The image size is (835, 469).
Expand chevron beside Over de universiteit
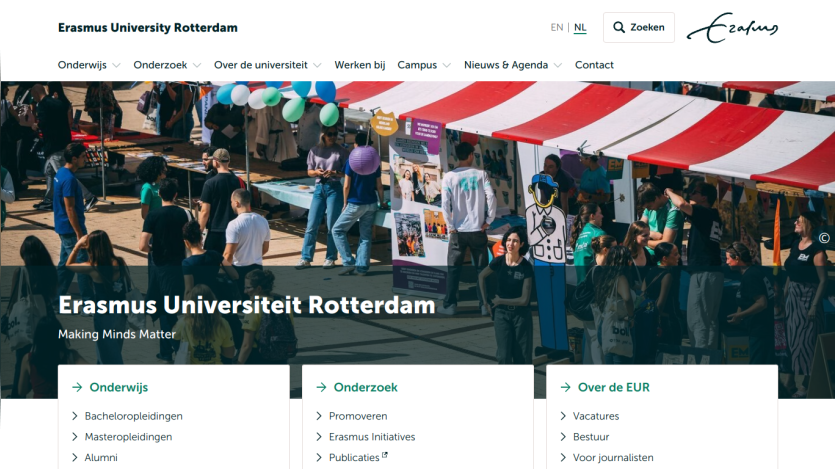pyautogui.click(x=317, y=65)
